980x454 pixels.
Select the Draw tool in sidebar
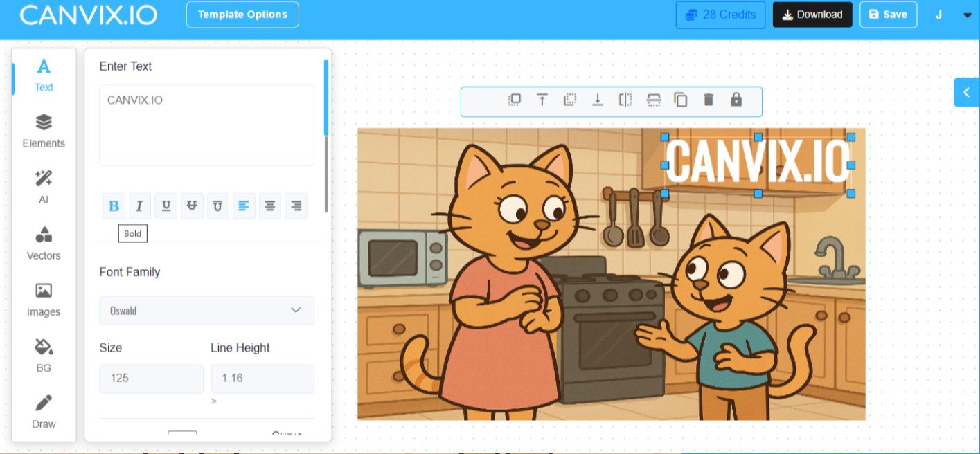(44, 411)
